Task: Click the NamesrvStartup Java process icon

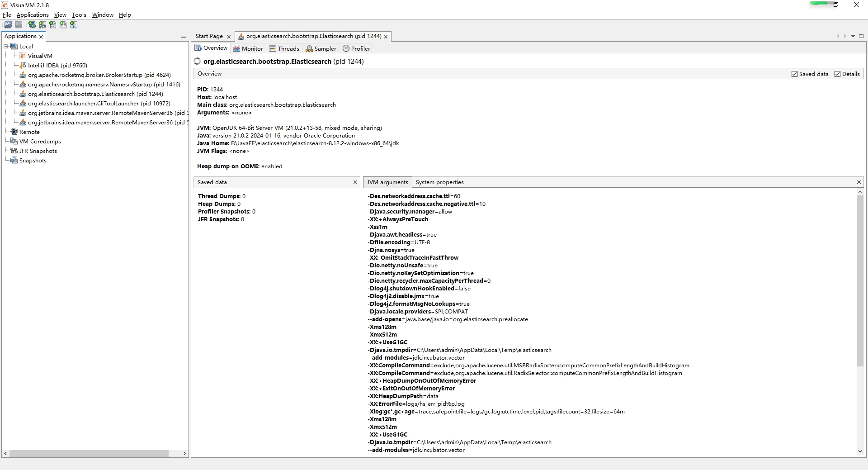Action: (x=23, y=84)
